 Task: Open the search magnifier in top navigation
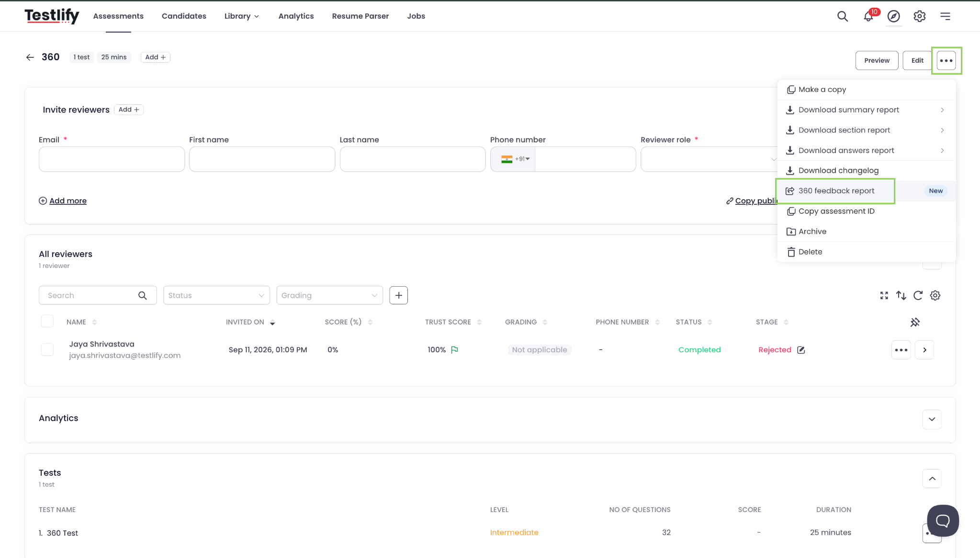point(843,16)
